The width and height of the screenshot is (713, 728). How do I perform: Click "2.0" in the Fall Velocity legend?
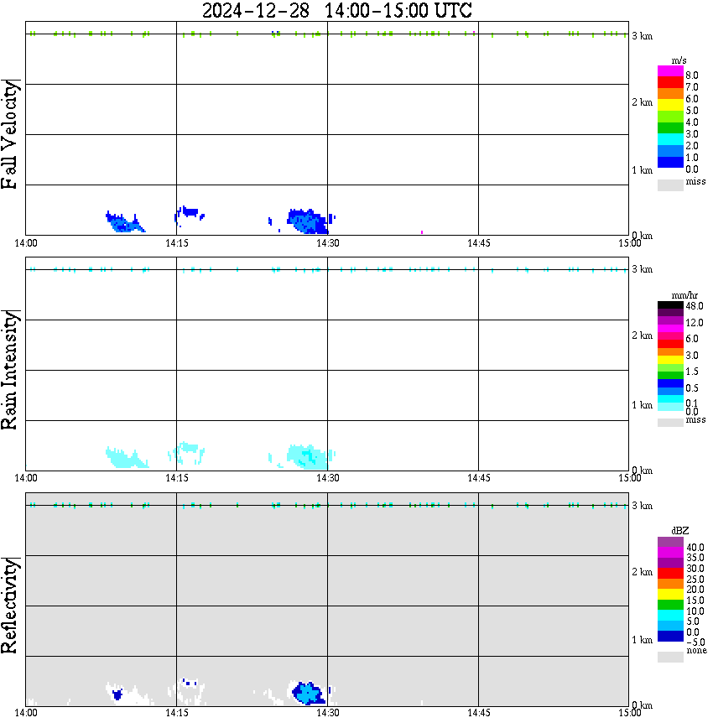692,146
